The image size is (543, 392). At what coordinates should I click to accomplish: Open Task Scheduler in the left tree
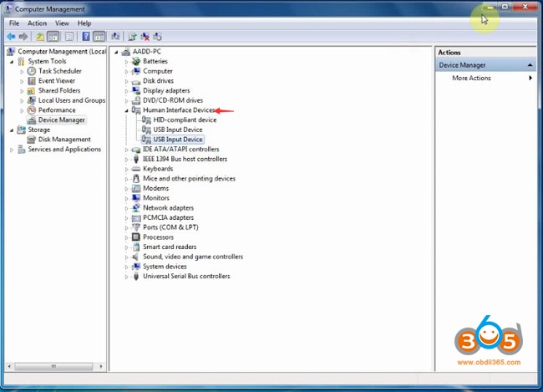coord(59,71)
